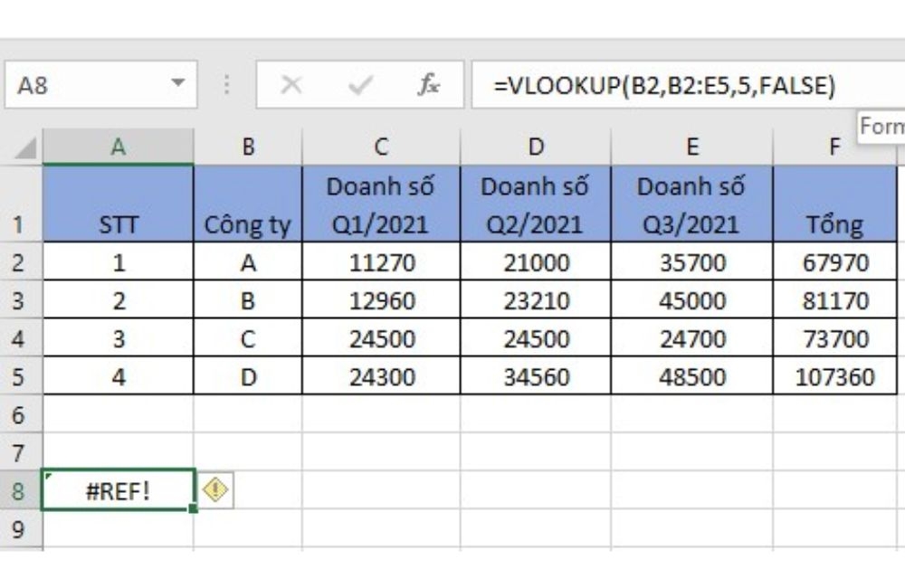The image size is (905, 588).
Task: Click total cell 73700
Action: pos(834,338)
